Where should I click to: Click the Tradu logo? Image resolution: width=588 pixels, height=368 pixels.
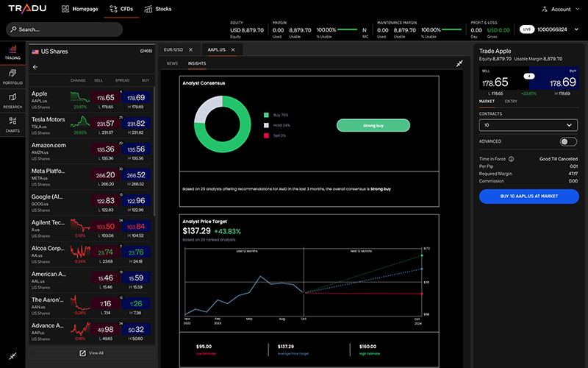27,8
